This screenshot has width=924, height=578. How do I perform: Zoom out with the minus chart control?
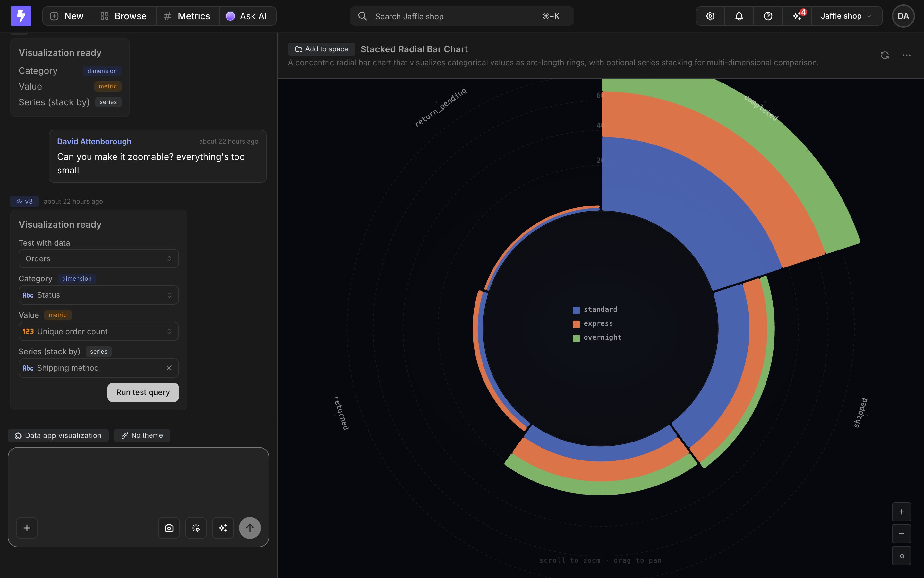click(902, 534)
